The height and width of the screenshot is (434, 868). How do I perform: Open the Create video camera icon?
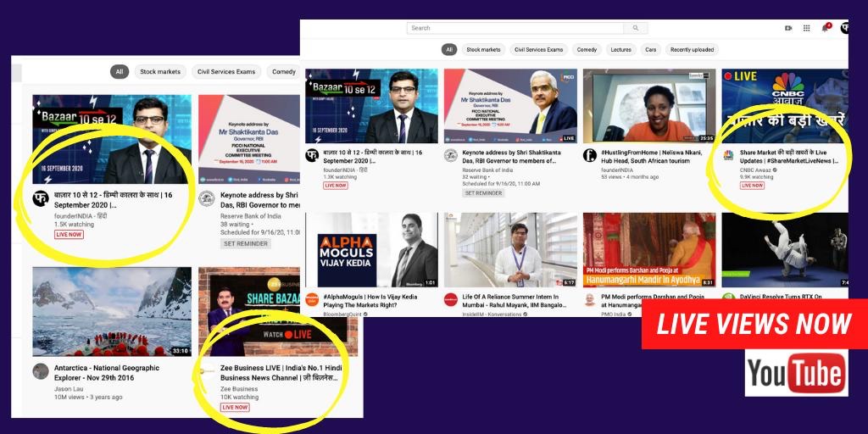pyautogui.click(x=788, y=28)
